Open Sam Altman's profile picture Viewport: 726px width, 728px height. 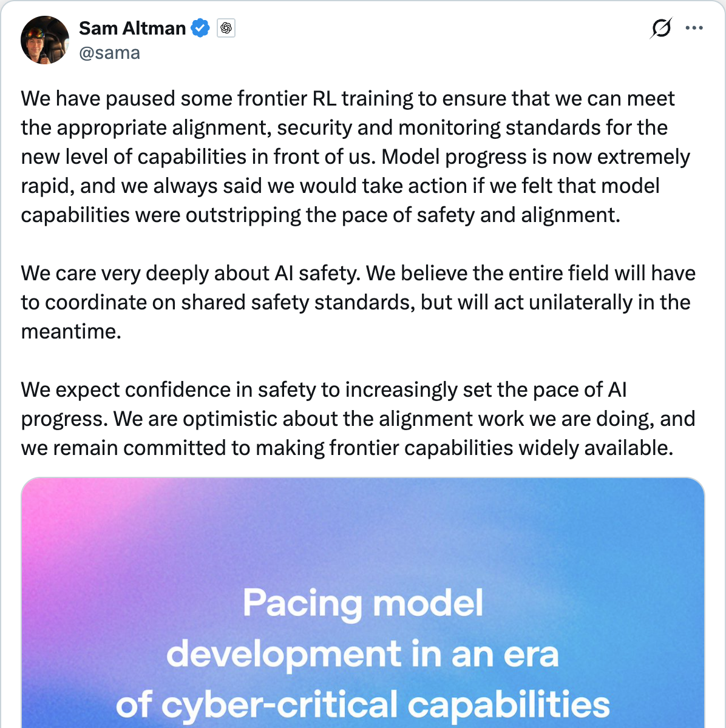click(45, 40)
